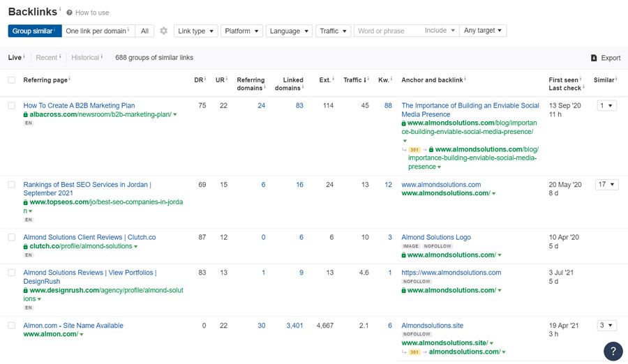
Task: Open the Include dropdown
Action: 440,31
